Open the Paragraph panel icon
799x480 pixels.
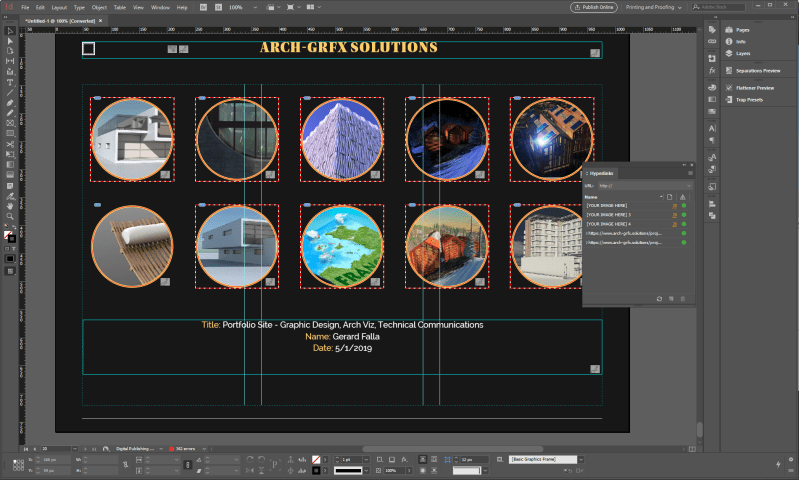click(712, 140)
